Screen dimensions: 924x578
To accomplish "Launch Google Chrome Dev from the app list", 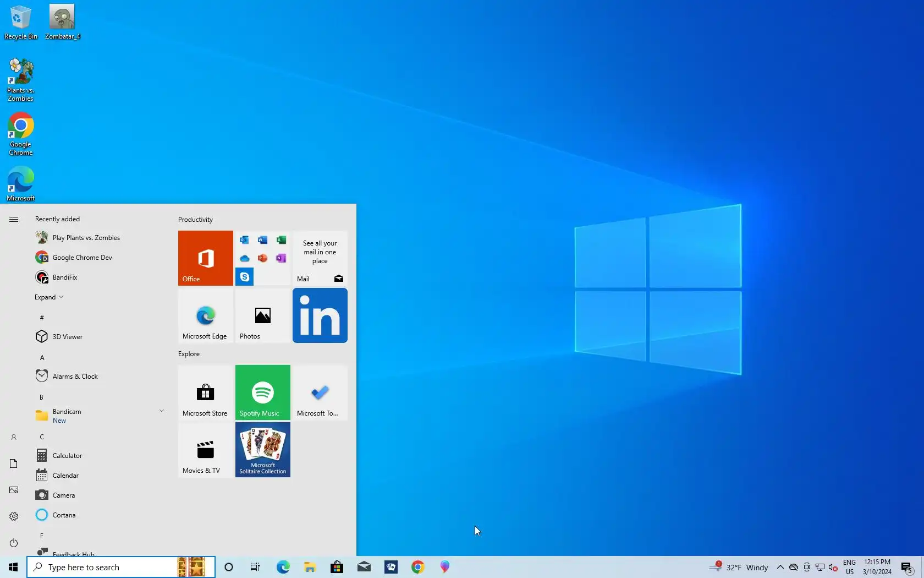I will point(99,258).
